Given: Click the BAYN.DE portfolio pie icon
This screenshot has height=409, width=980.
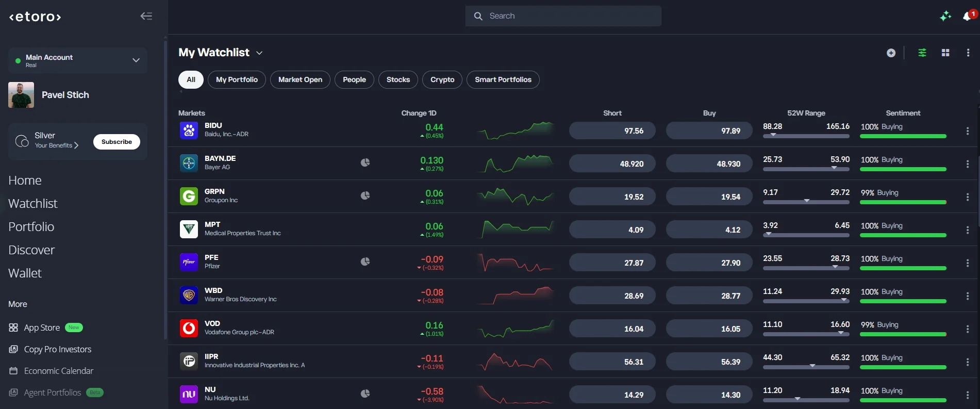Looking at the screenshot, I should [365, 162].
